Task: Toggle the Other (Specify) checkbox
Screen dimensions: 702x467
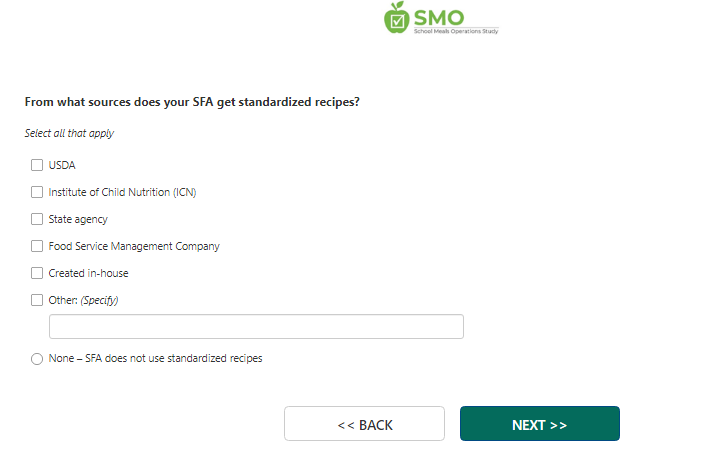Action: [x=37, y=300]
